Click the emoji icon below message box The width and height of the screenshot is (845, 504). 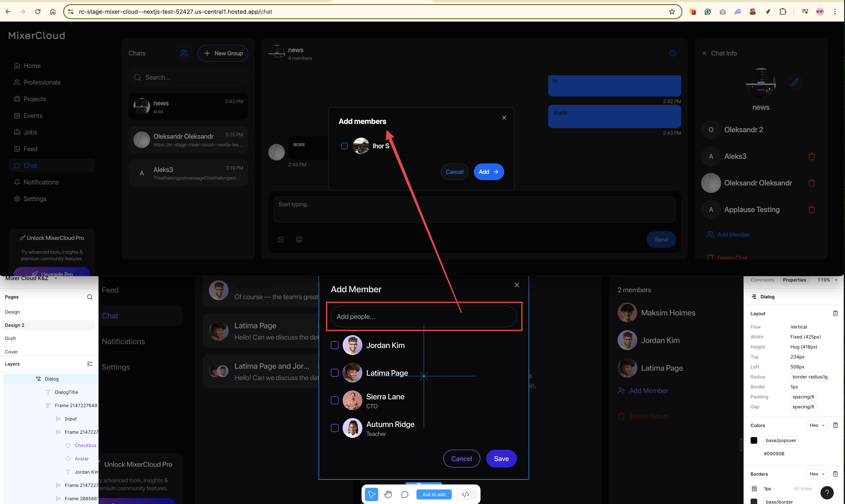pyautogui.click(x=299, y=240)
